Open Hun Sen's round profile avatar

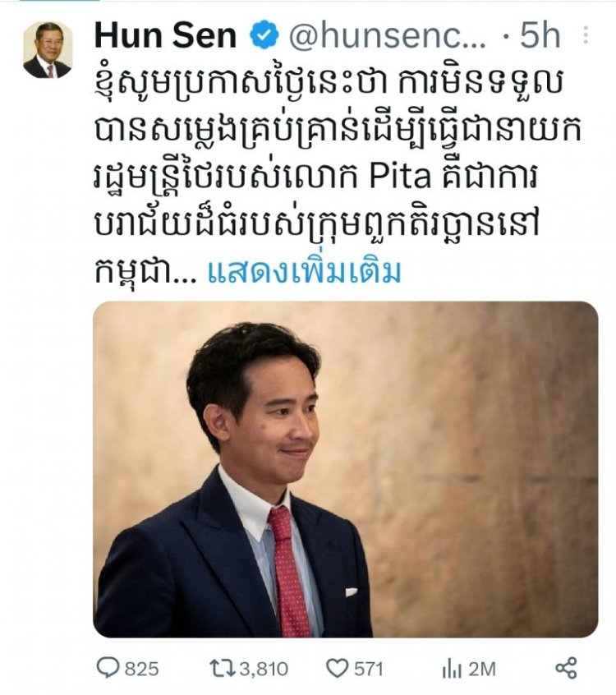click(x=48, y=50)
